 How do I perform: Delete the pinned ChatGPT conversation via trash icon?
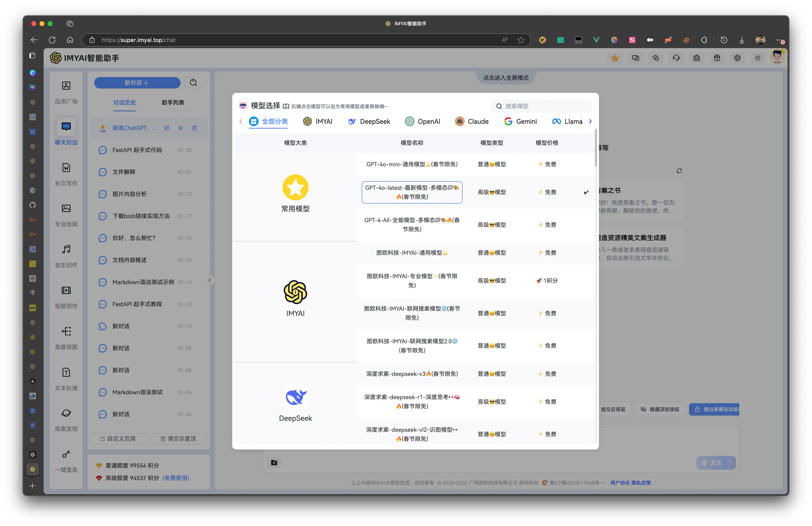[x=194, y=128]
